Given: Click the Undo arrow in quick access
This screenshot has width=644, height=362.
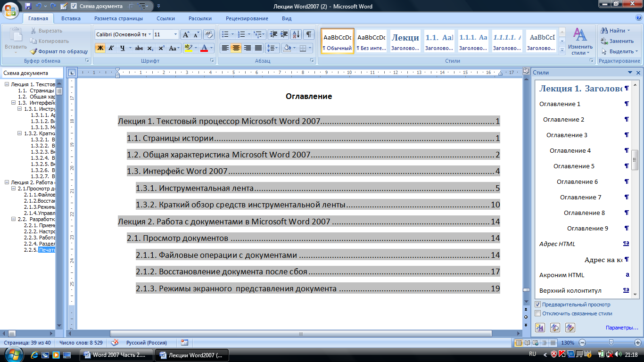Looking at the screenshot, I should point(39,6).
